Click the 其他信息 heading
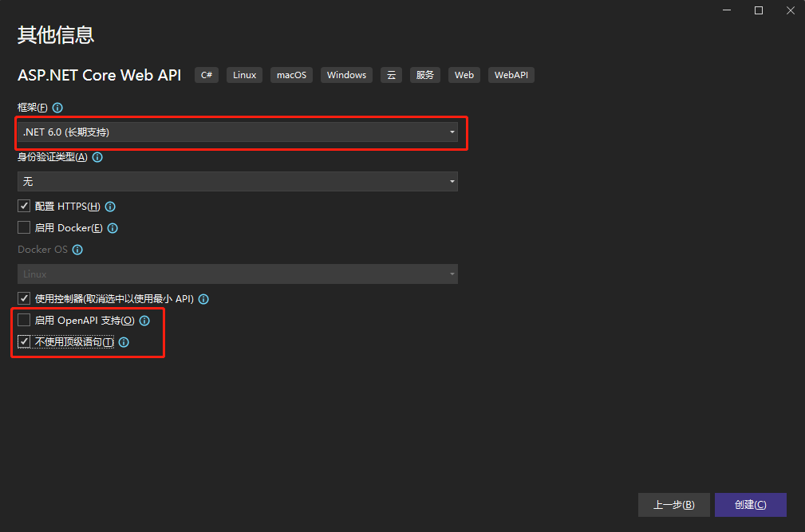The height and width of the screenshot is (532, 805). 56,35
